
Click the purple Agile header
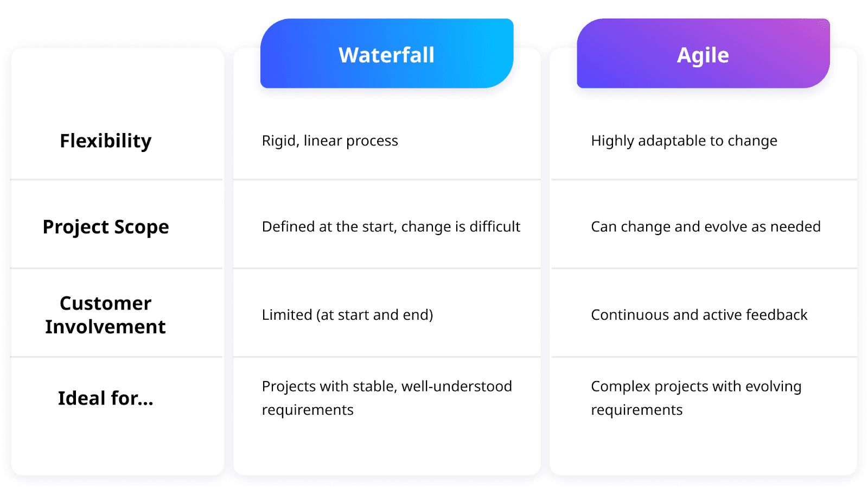click(x=703, y=53)
